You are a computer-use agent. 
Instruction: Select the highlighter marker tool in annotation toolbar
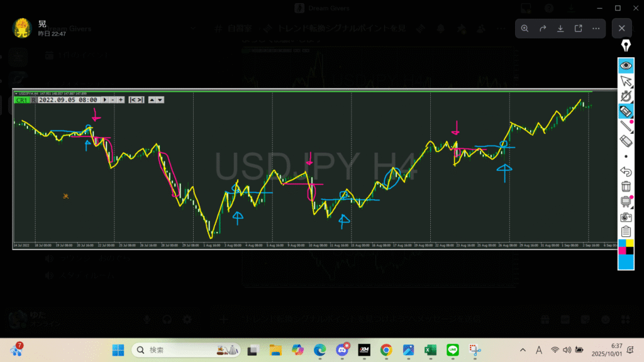tap(626, 112)
